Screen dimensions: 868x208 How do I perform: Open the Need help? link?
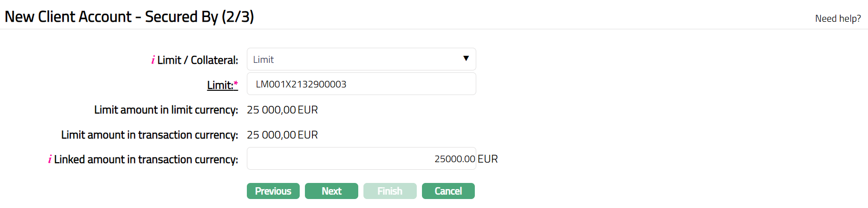838,18
